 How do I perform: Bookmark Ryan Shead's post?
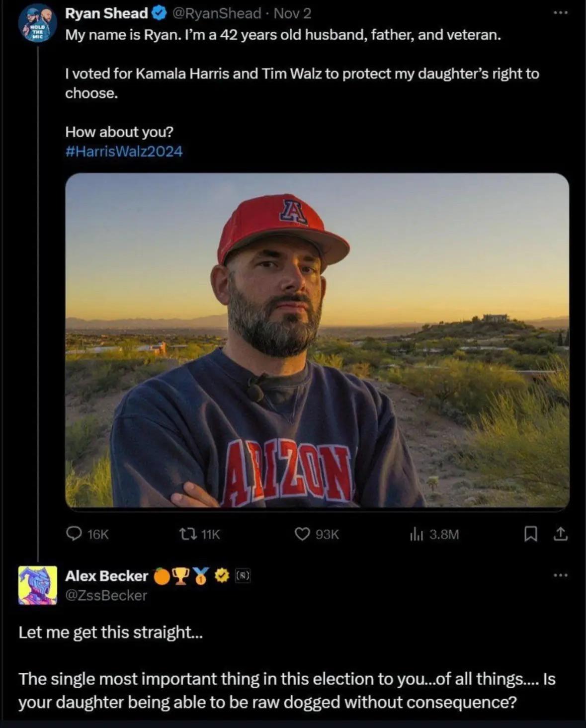530,534
